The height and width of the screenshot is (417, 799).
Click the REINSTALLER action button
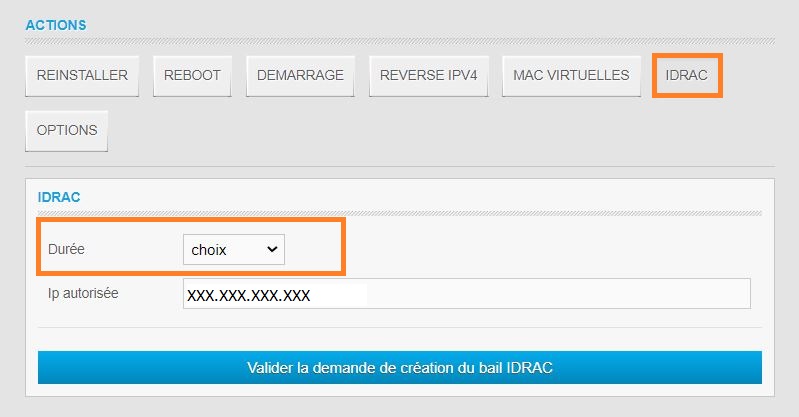point(82,75)
